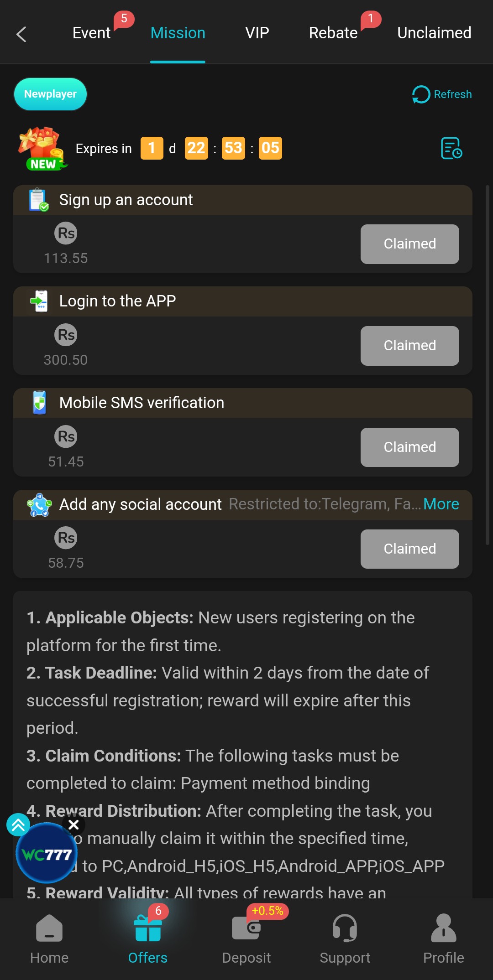
Task: Select the Newplayer filter pill
Action: point(50,94)
